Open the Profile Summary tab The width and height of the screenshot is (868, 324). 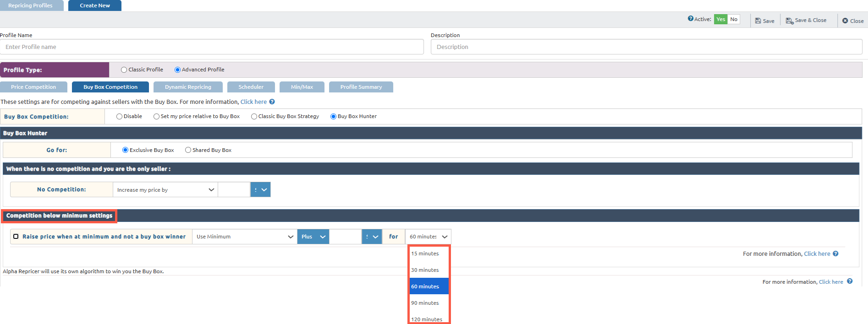pos(361,87)
